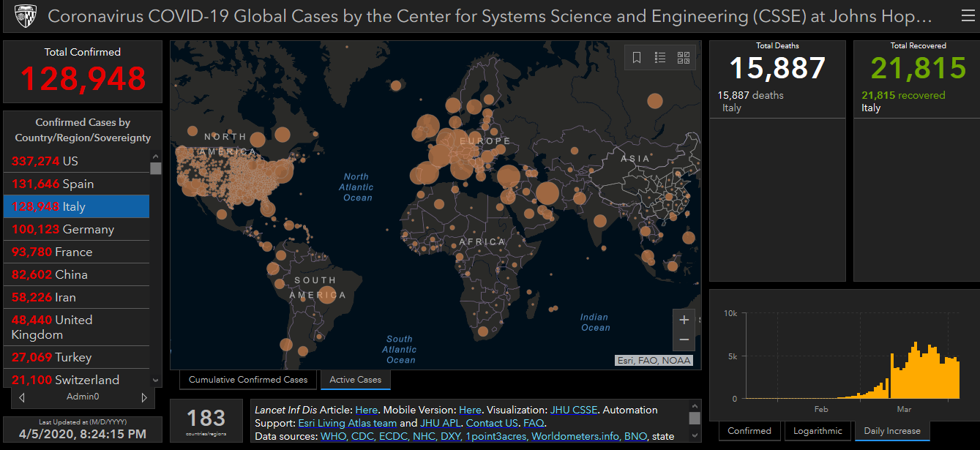
Task: Select the Daily Increase chart tab
Action: coord(892,431)
